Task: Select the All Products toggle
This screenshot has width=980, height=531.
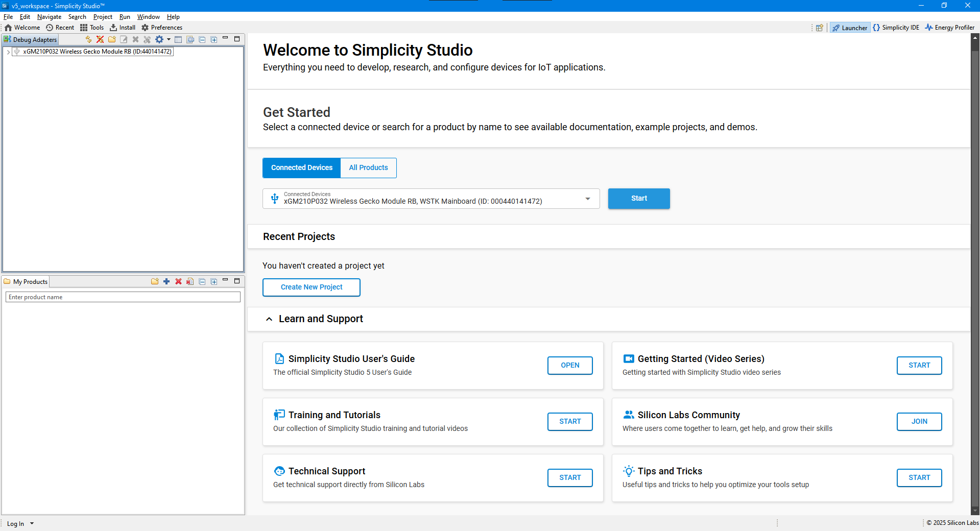Action: coord(368,168)
